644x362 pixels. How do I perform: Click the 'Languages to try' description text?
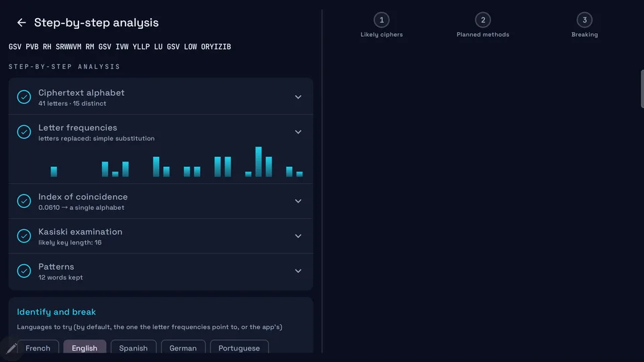150,327
